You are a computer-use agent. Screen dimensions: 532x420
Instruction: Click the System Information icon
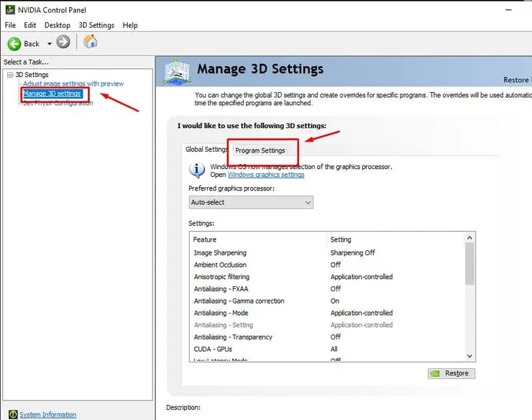pos(13,414)
